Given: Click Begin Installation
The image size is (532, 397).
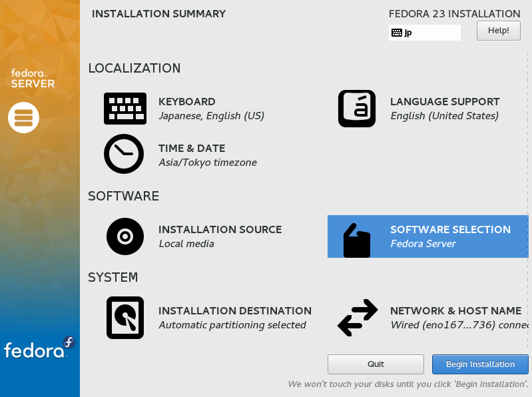Looking at the screenshot, I should click(480, 364).
